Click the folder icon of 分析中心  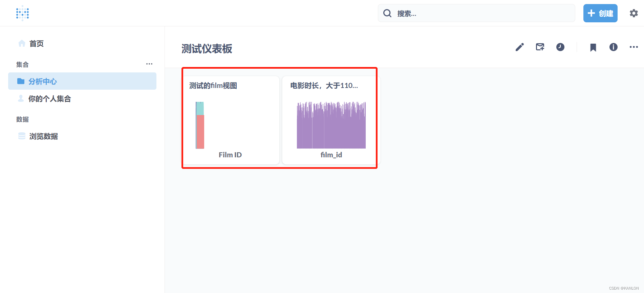click(x=21, y=81)
